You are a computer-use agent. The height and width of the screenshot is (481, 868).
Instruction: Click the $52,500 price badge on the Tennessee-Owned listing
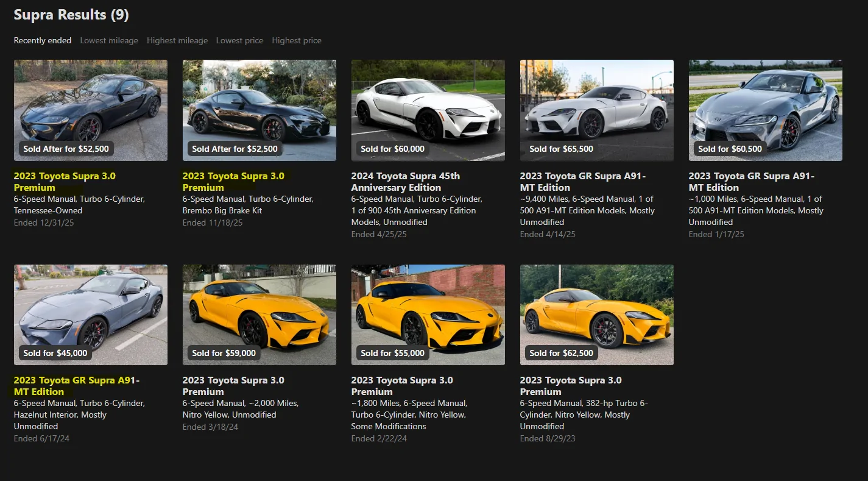pos(66,149)
